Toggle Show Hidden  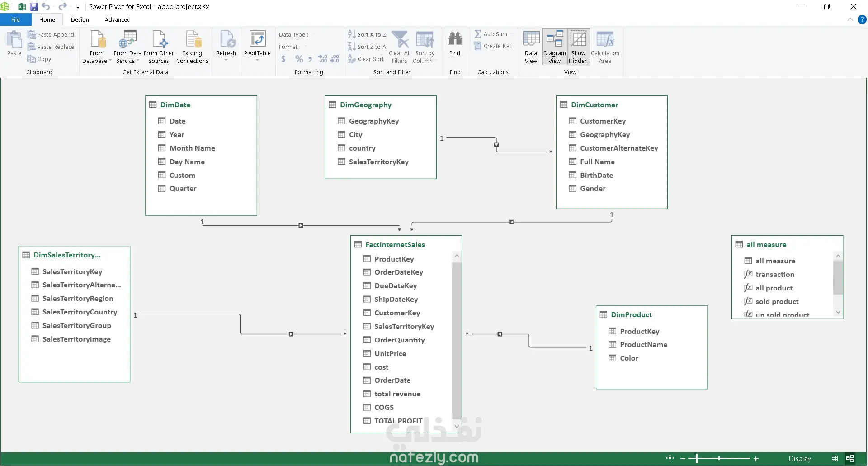coord(578,47)
